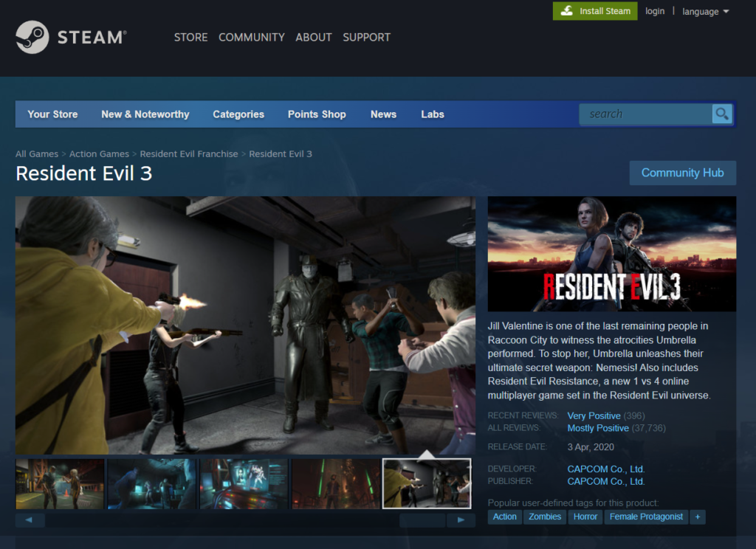Click the DEVELOPER label

[x=512, y=469]
